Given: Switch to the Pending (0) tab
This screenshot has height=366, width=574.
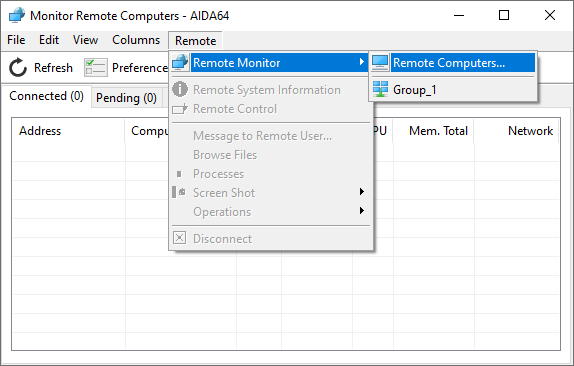Looking at the screenshot, I should [x=126, y=98].
